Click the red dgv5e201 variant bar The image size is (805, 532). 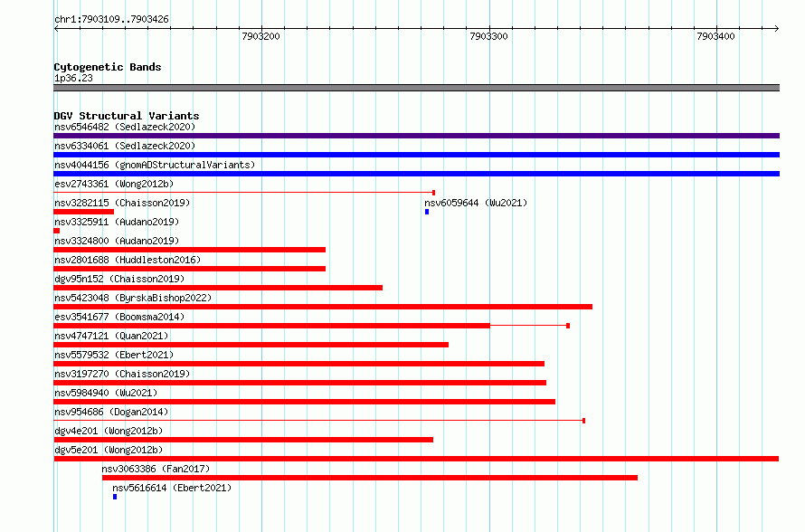(416, 459)
